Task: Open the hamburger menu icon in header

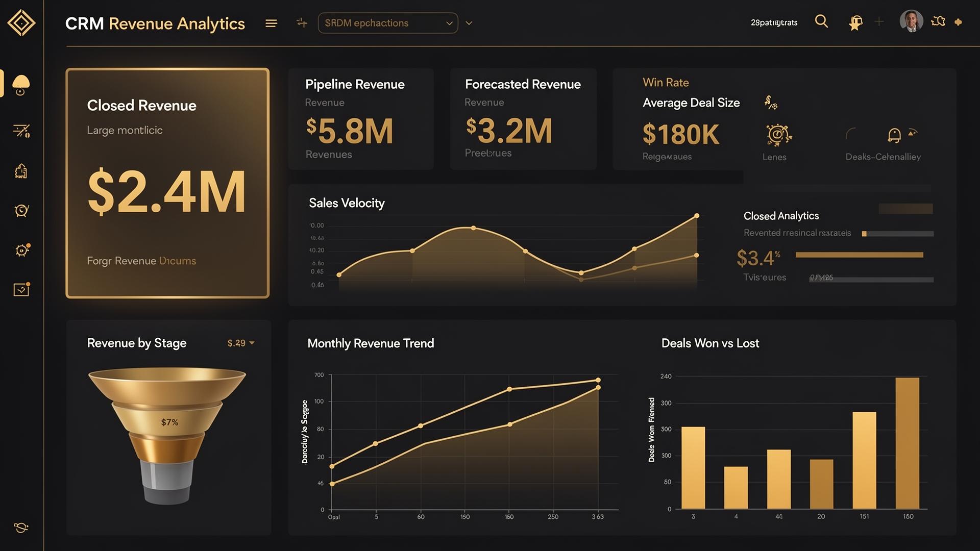Action: click(272, 23)
